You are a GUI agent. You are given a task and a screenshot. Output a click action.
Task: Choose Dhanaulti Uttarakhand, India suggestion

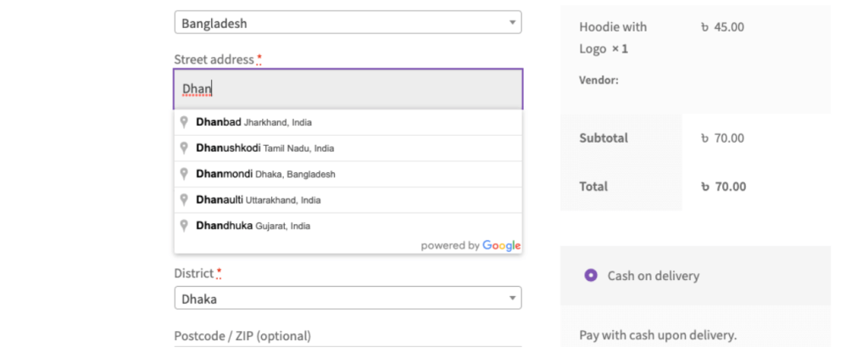(348, 199)
